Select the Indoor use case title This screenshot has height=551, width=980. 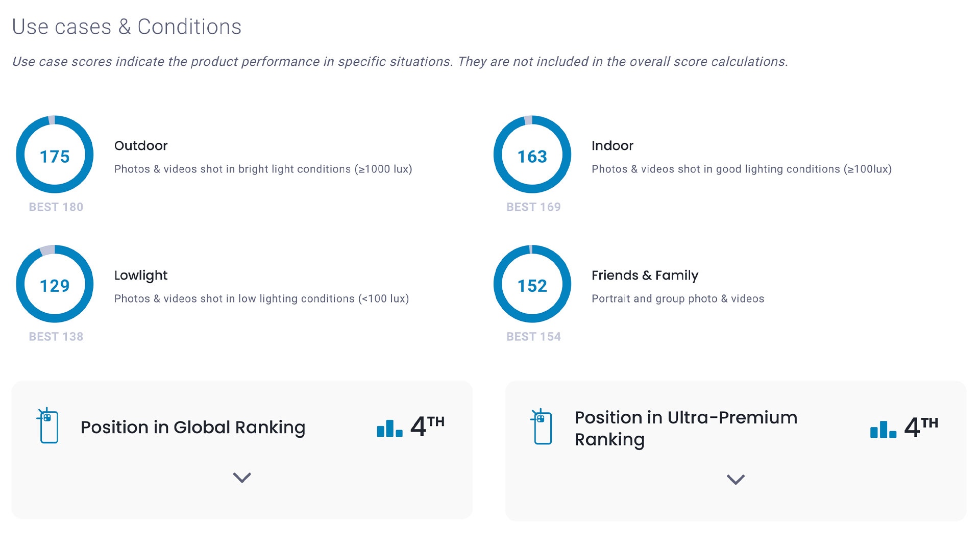point(612,146)
